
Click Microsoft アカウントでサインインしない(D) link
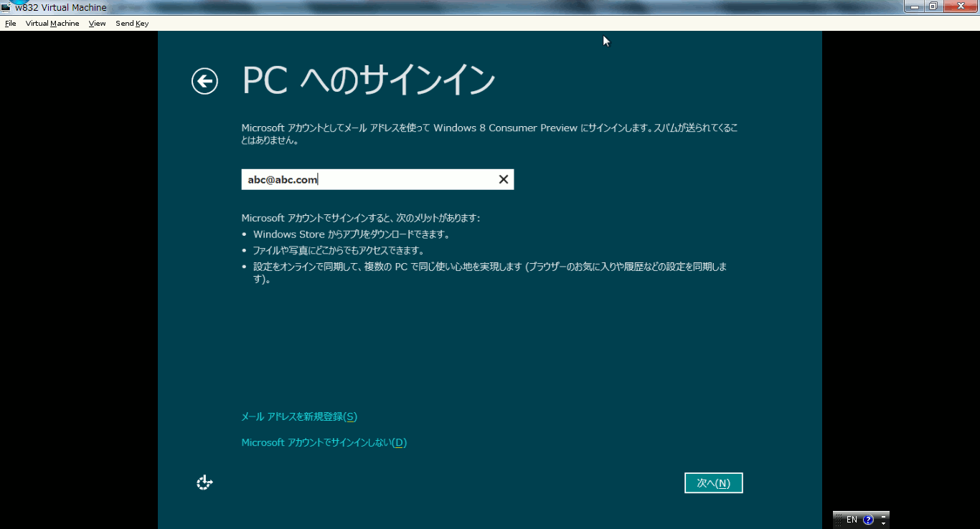tap(324, 442)
